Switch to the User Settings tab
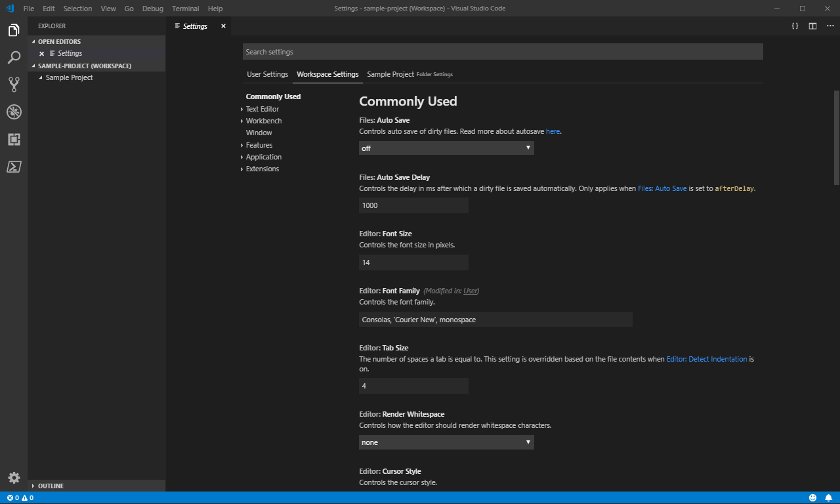This screenshot has width=840, height=504. (x=267, y=74)
